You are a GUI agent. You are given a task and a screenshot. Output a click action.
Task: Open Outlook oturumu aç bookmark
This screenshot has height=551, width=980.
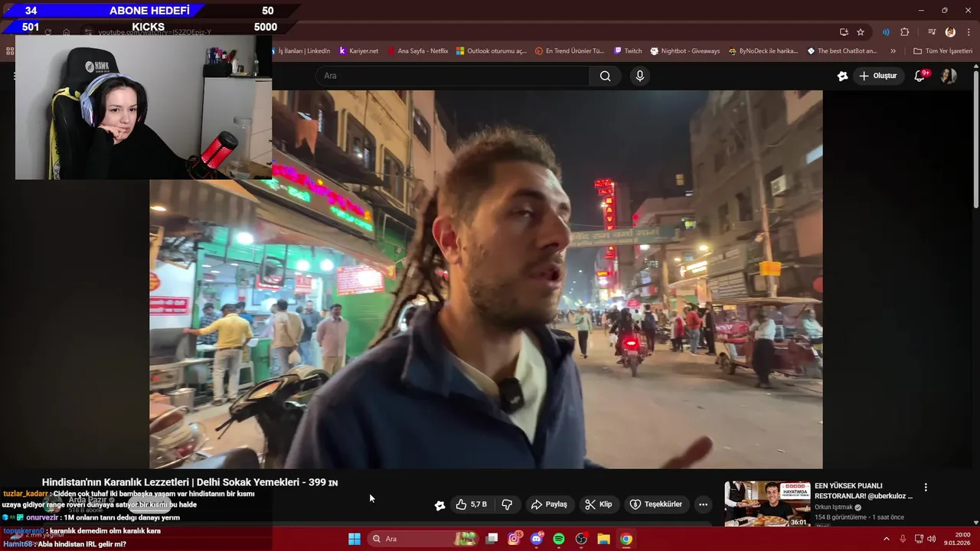[x=492, y=51]
